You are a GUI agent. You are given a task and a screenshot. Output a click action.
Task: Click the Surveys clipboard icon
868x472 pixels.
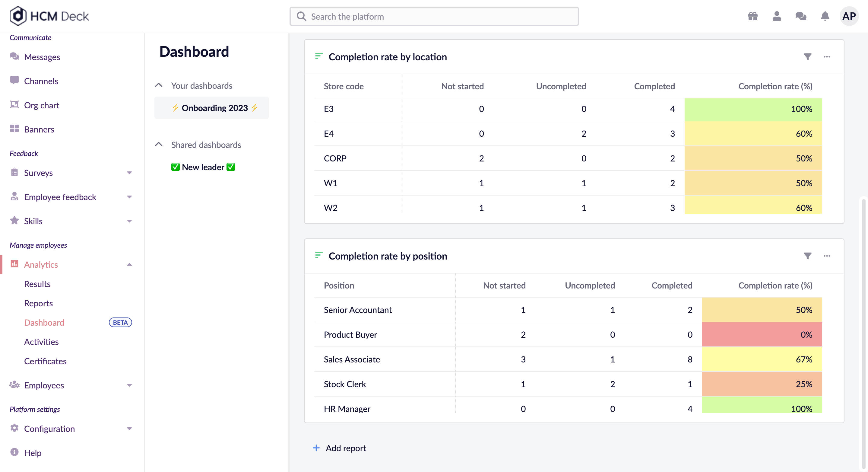[14, 172]
